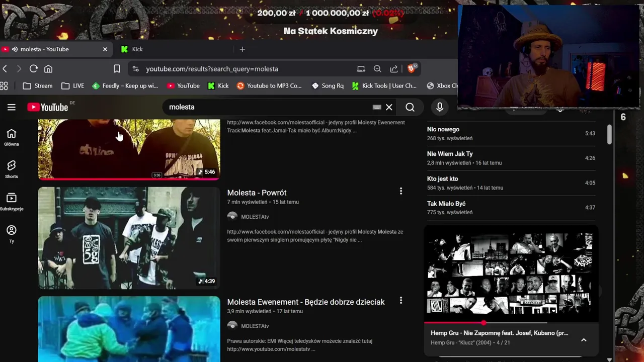The height and width of the screenshot is (362, 644).
Task: Click the scrollbar down arrow
Action: [609, 359]
